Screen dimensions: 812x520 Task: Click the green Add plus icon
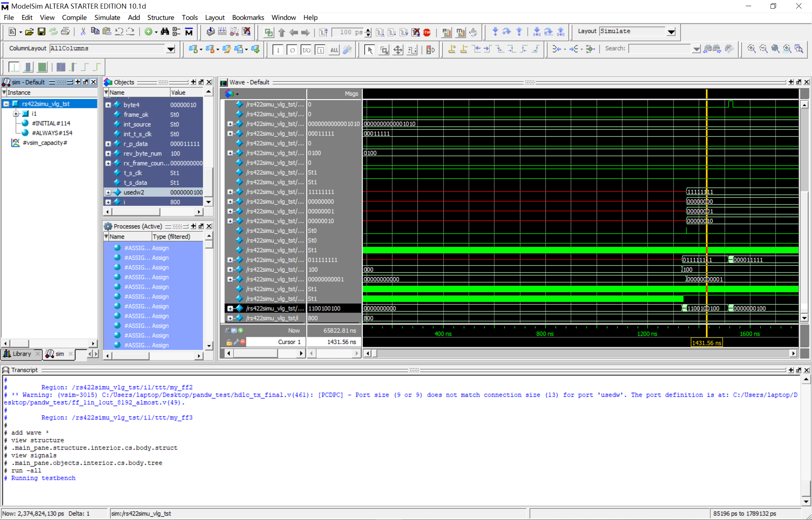[x=148, y=32]
